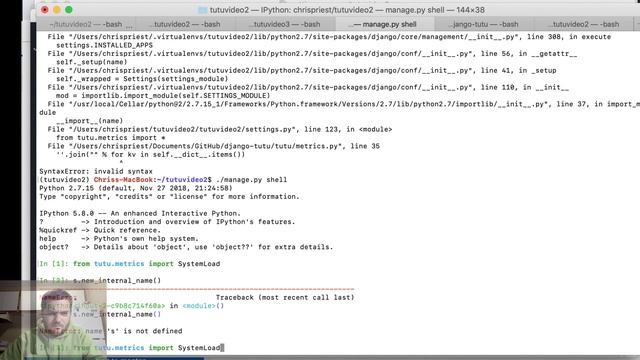Switch to the tutuvideo3 -bash tab

pos(286,24)
